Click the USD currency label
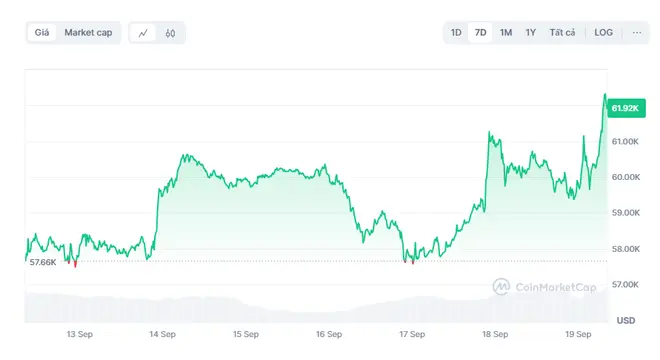The height and width of the screenshot is (360, 660). [625, 320]
